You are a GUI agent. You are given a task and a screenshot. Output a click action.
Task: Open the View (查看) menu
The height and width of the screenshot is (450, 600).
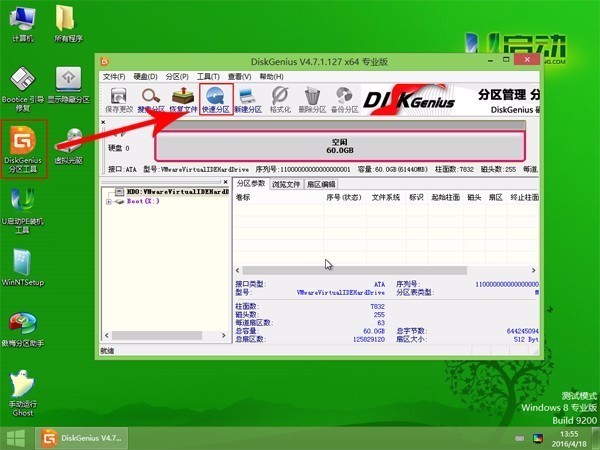(x=240, y=77)
